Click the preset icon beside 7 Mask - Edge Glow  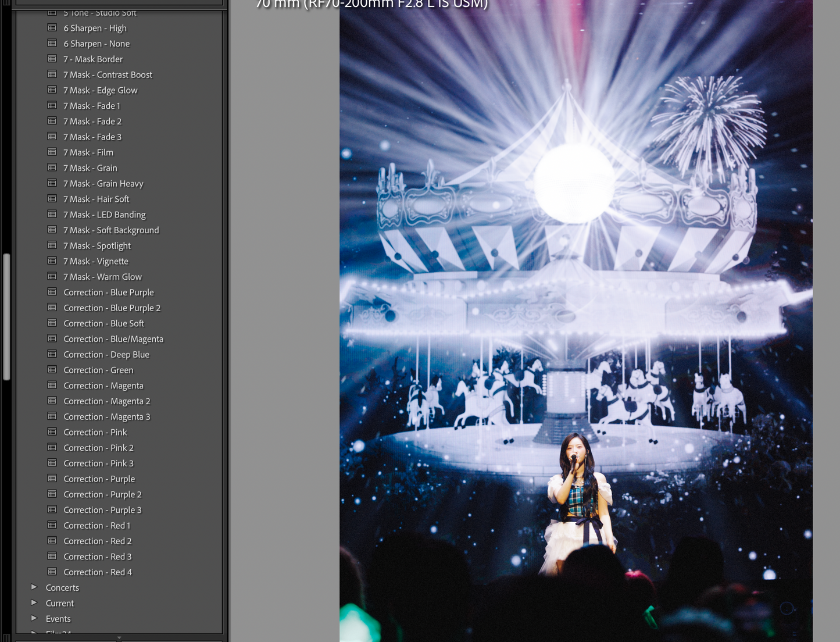52,90
